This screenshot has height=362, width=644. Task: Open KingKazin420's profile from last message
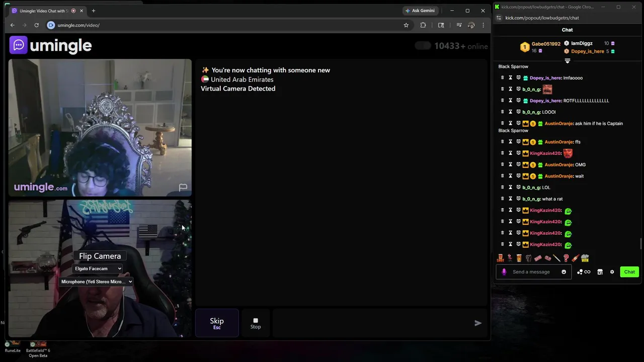click(545, 244)
